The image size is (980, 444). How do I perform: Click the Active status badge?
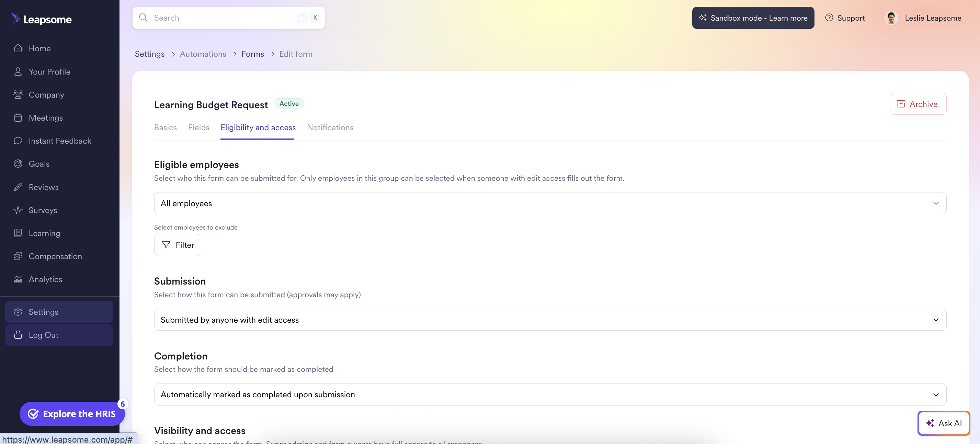(x=288, y=103)
